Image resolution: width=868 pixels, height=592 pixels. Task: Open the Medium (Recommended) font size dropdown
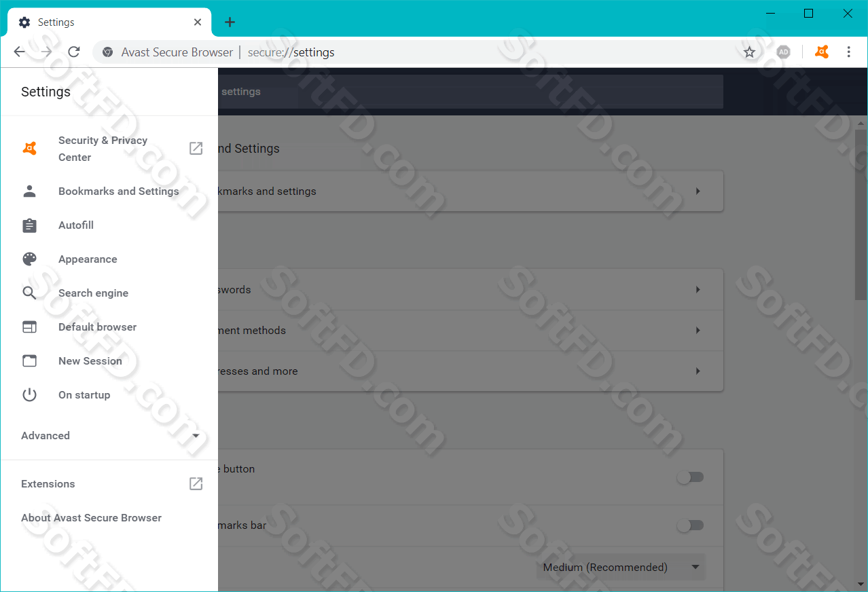[x=621, y=567]
